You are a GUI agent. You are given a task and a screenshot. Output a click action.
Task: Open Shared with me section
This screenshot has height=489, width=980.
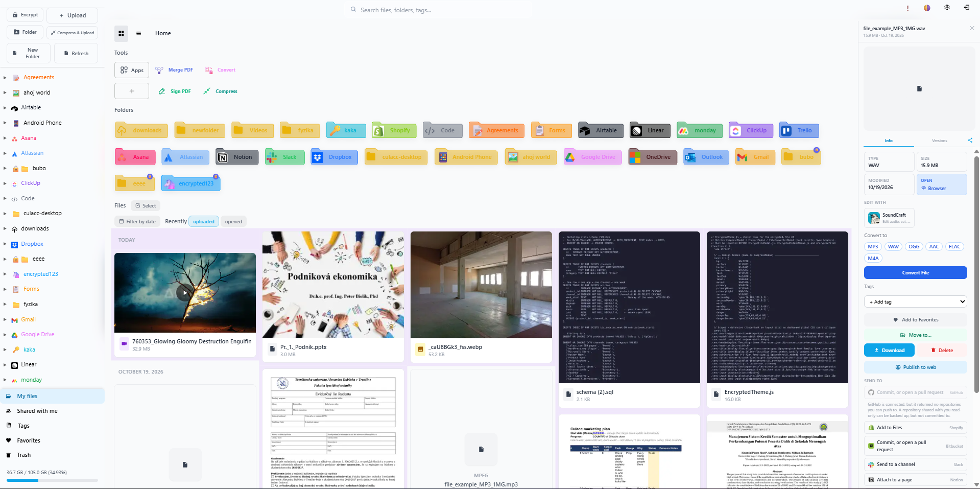click(x=37, y=411)
